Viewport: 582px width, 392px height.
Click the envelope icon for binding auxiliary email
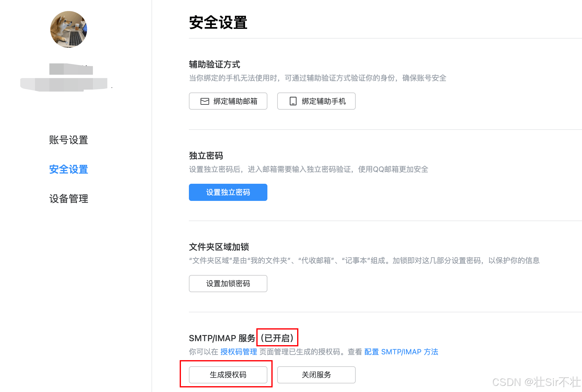[205, 101]
